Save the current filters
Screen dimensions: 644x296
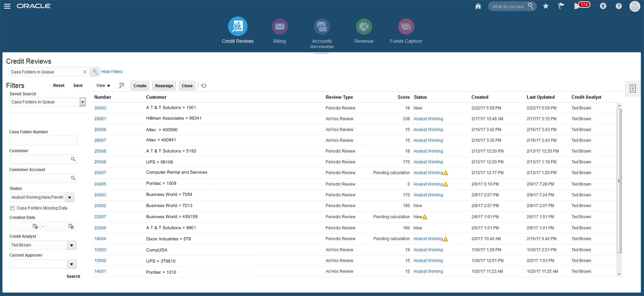78,86
